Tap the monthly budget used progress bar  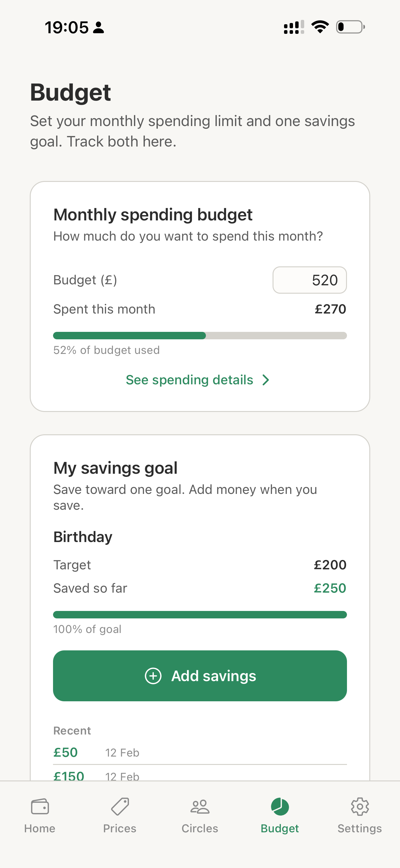tap(200, 336)
